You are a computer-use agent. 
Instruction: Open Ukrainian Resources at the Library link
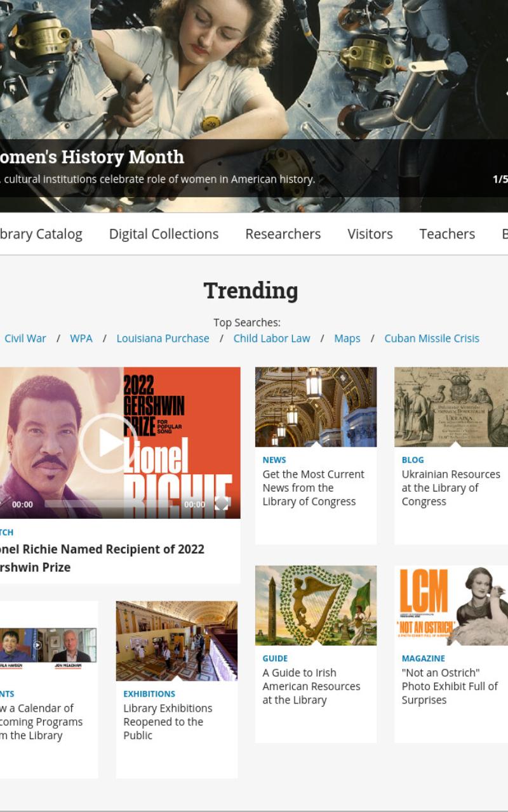451,488
